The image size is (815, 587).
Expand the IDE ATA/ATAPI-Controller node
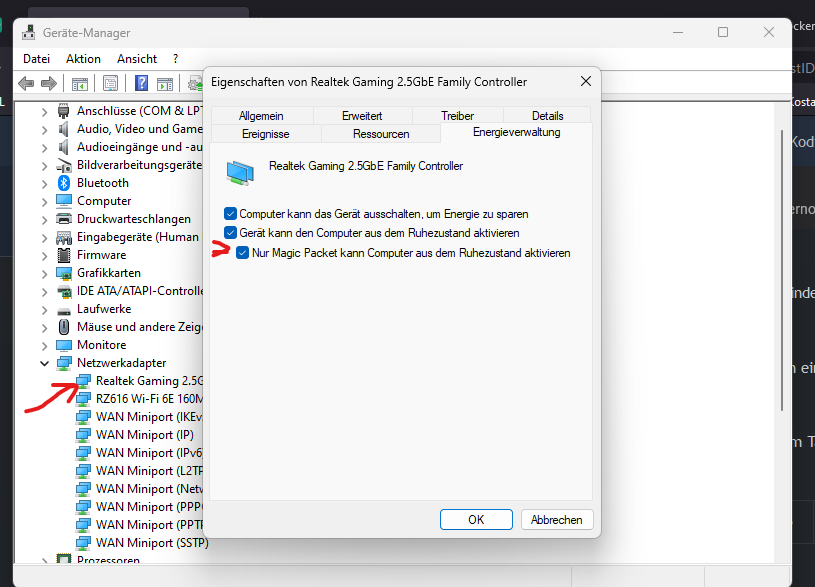click(x=45, y=292)
